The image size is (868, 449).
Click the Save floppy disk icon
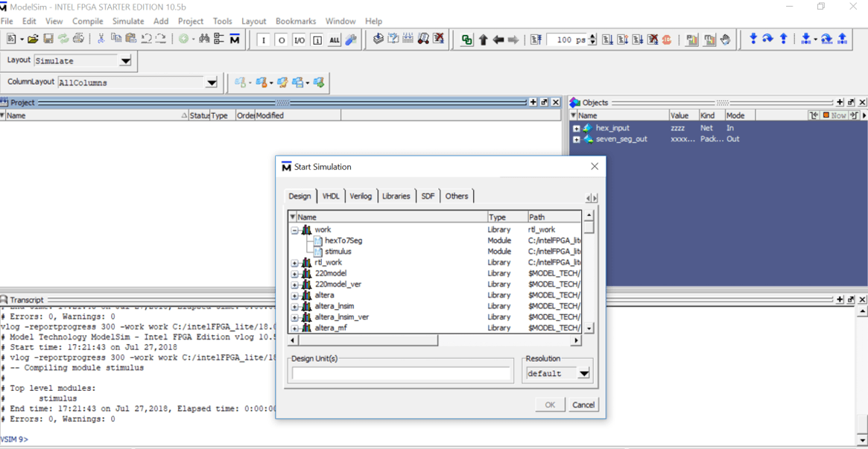48,39
